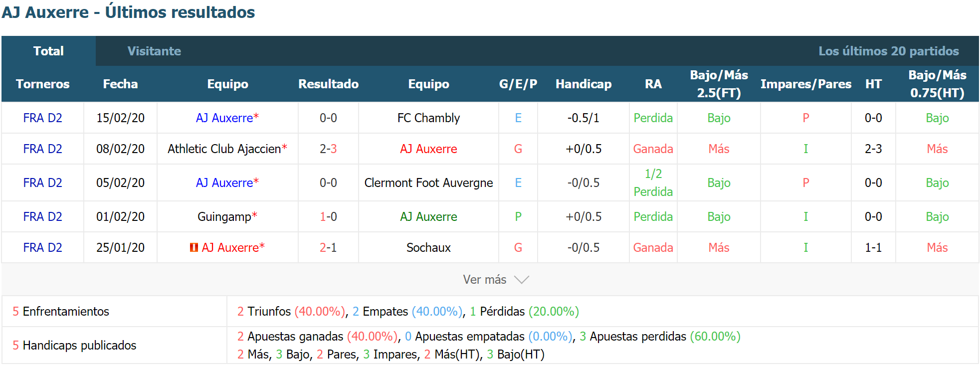
Task: Open the FC Chambly team page
Action: pos(428,118)
